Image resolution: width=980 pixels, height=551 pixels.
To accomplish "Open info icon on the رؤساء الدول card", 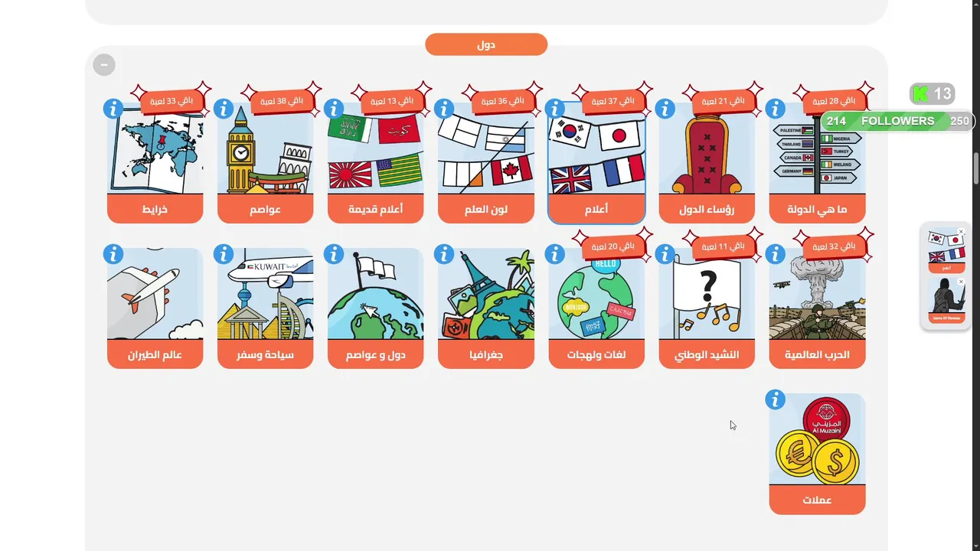I will (665, 109).
